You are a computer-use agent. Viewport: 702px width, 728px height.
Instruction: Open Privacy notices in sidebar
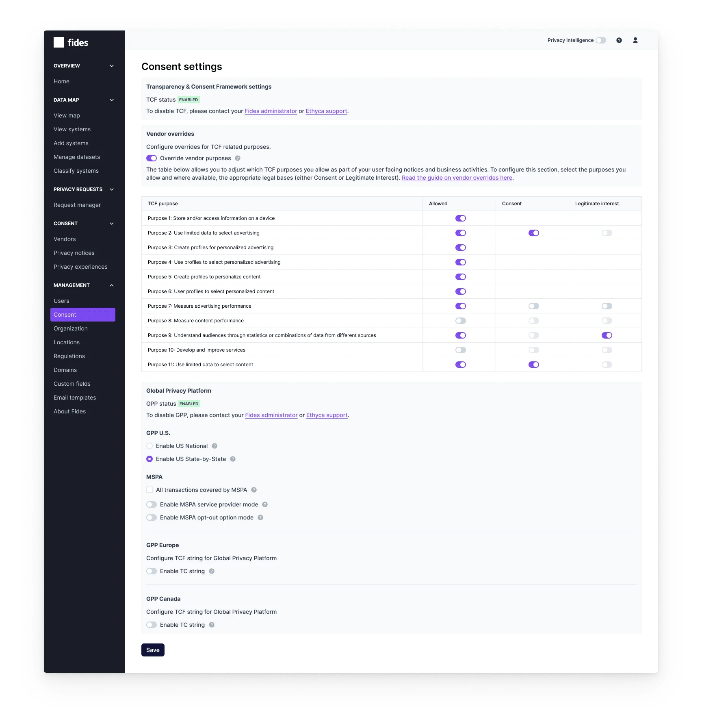[x=74, y=253]
